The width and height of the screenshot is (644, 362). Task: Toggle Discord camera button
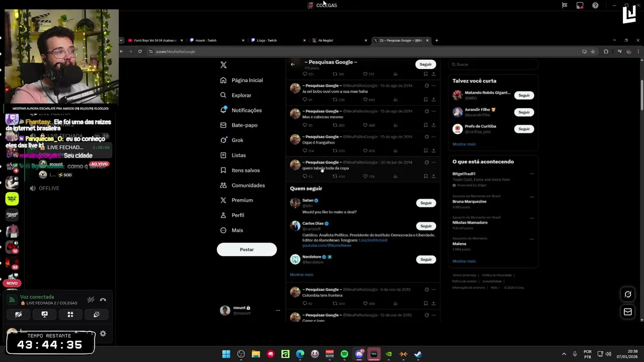[18, 314]
